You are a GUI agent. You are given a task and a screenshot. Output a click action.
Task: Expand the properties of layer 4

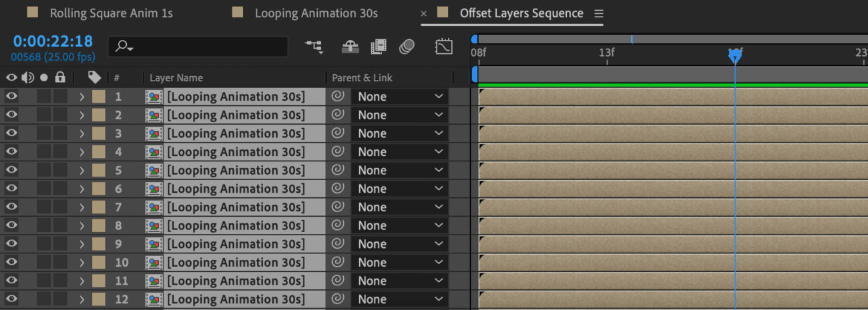[x=81, y=152]
